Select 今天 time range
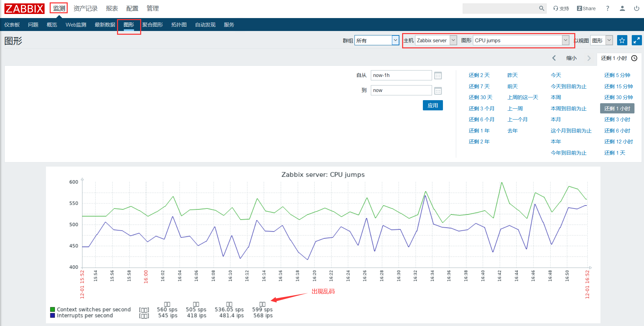 [x=556, y=75]
